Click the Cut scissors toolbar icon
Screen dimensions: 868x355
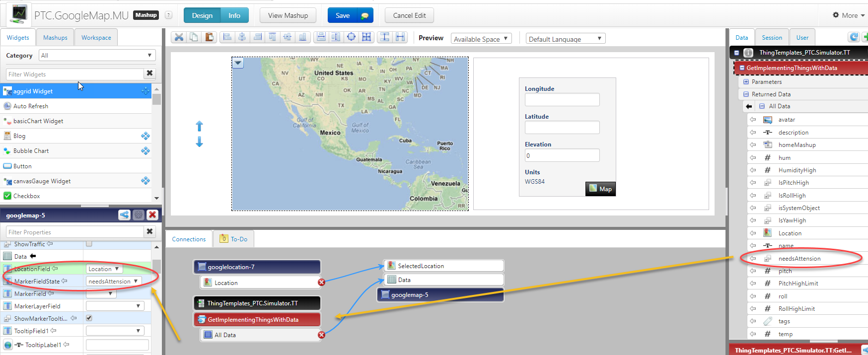click(x=179, y=37)
